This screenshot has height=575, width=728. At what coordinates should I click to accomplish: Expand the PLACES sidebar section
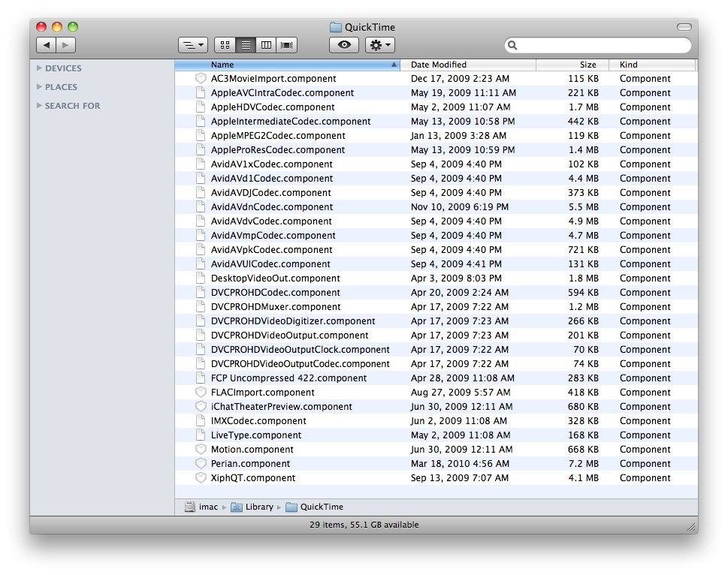[x=40, y=87]
